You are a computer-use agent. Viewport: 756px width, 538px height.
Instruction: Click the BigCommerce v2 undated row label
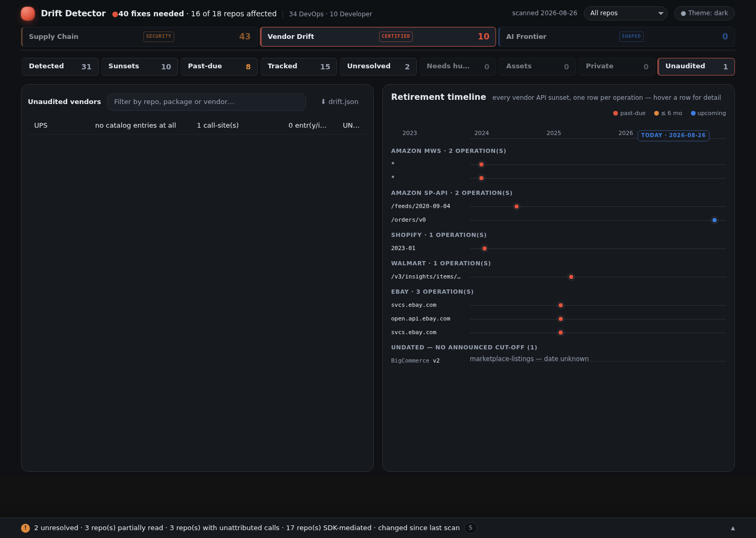(x=415, y=361)
